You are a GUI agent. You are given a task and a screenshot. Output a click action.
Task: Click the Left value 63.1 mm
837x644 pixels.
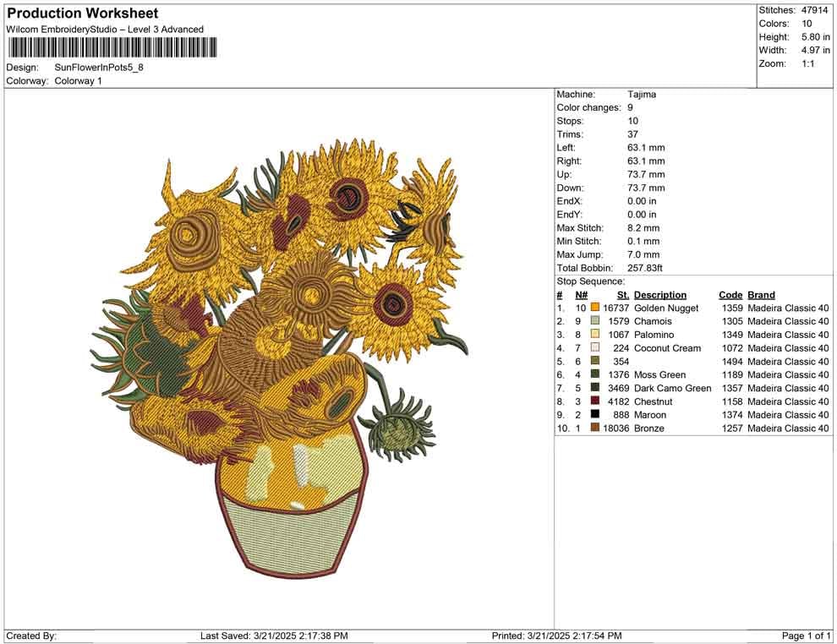click(x=646, y=147)
